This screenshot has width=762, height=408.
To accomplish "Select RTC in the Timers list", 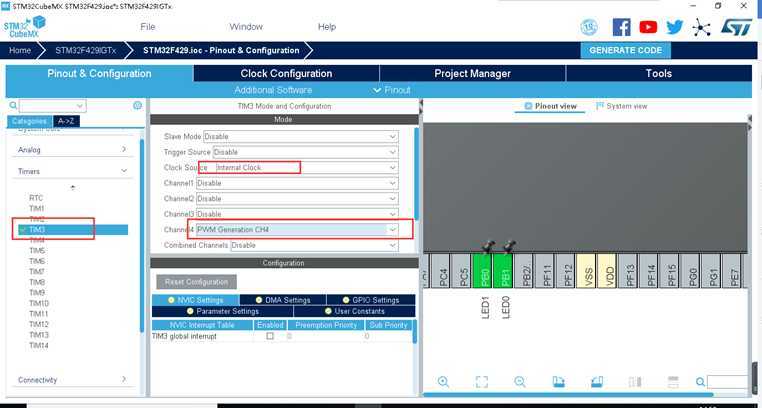I will (36, 198).
